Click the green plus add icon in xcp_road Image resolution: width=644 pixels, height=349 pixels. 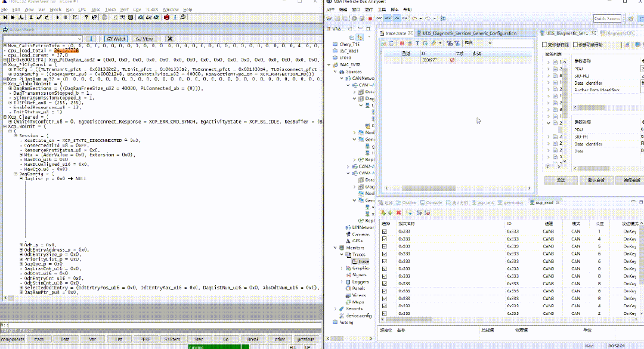click(390, 212)
